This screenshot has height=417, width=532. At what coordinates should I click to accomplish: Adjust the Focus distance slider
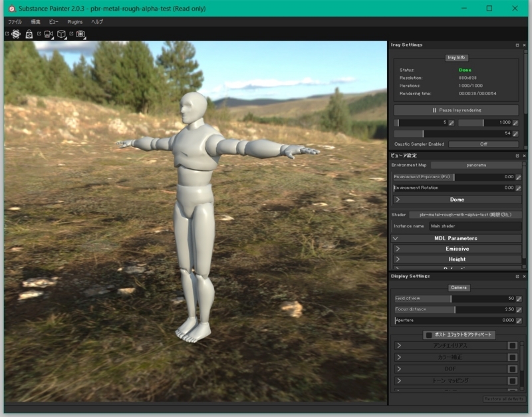(455, 309)
